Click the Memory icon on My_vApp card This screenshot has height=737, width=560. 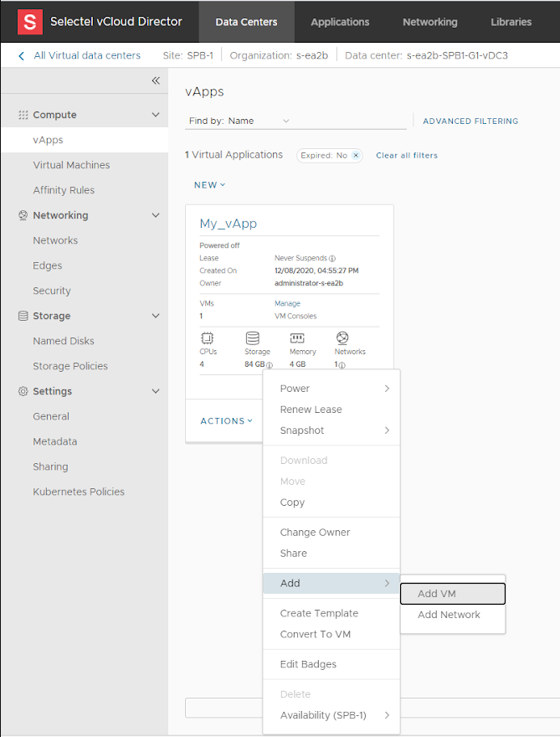point(297,338)
